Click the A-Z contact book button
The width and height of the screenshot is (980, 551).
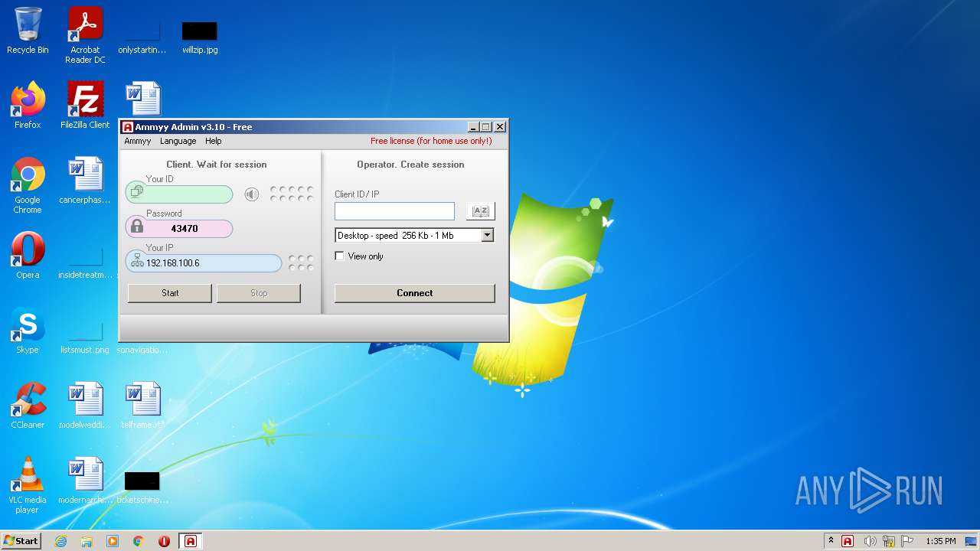pos(481,210)
